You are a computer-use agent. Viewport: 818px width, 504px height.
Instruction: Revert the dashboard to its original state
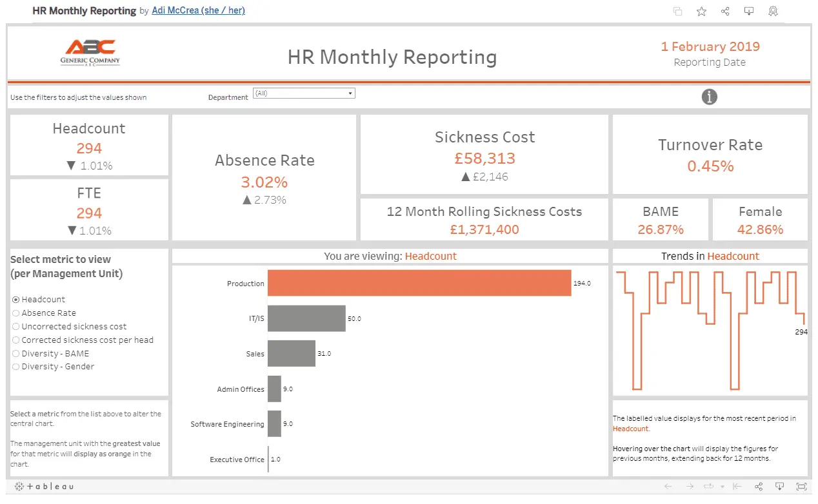click(737, 486)
